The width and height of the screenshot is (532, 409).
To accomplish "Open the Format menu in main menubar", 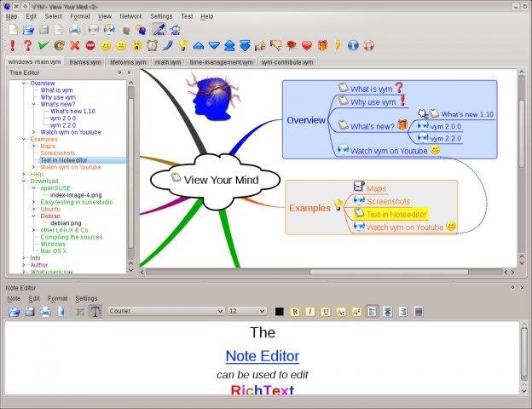I will click(x=80, y=16).
